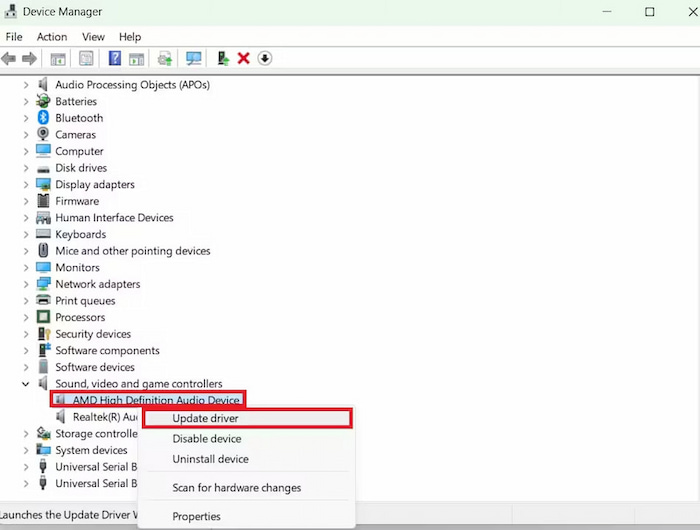Expand the System devices chevron
Screen dimensions: 700x530
pos(26,451)
